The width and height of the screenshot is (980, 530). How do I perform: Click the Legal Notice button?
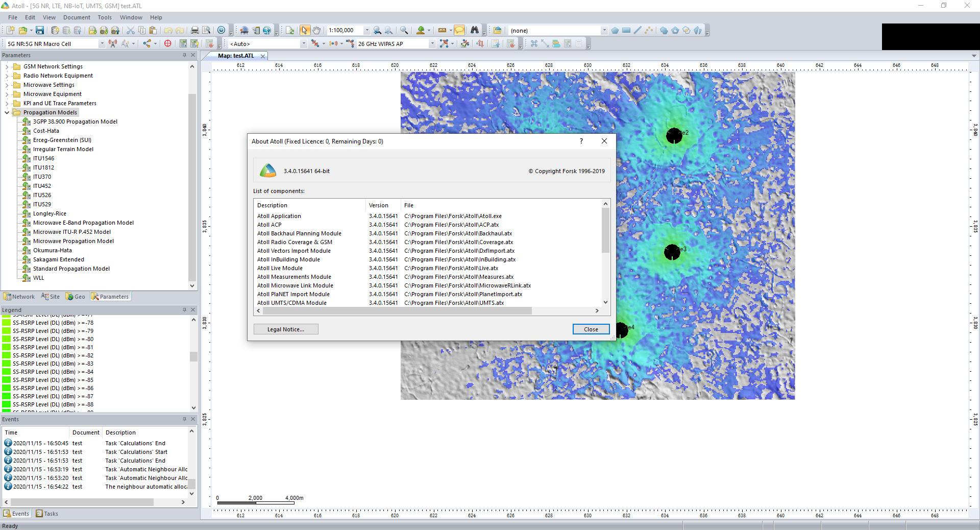click(285, 329)
